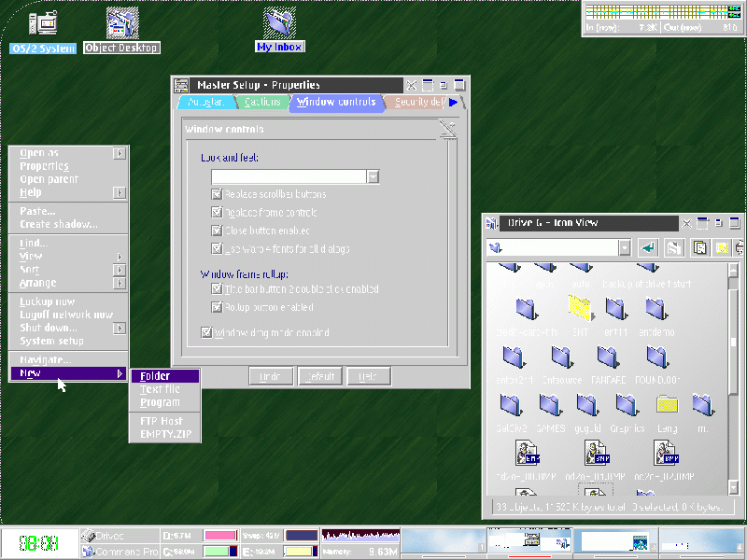This screenshot has height=560, width=747.
Task: Click the Drive G vertical scrollbar down arrow
Action: (733, 486)
